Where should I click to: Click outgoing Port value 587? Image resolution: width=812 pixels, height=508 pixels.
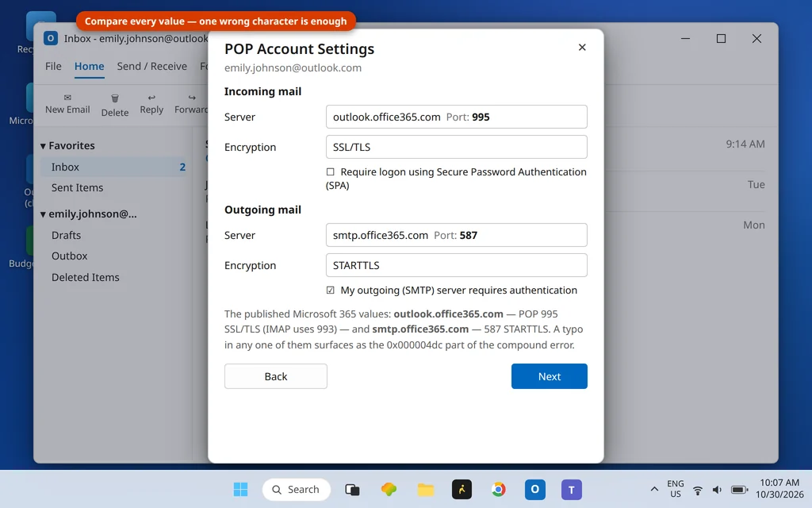pos(468,235)
